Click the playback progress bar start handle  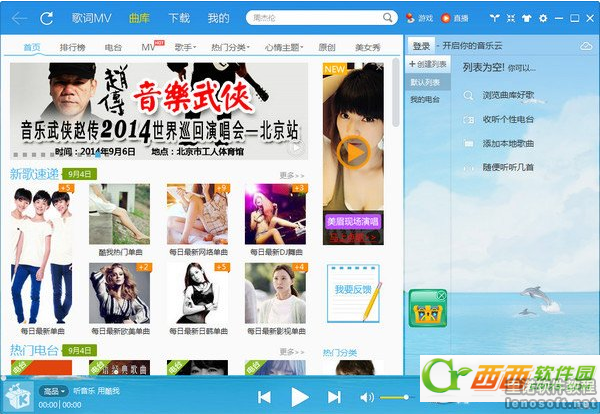pyautogui.click(x=3, y=378)
